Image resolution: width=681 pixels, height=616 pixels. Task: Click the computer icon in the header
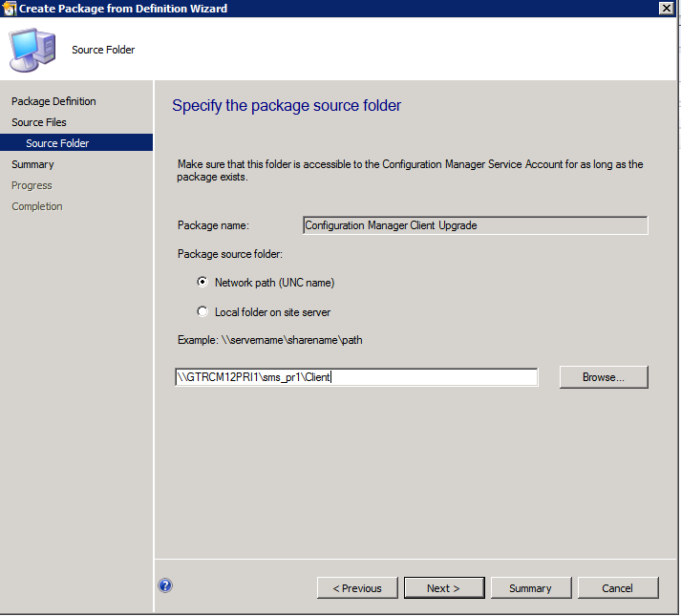pyautogui.click(x=32, y=50)
